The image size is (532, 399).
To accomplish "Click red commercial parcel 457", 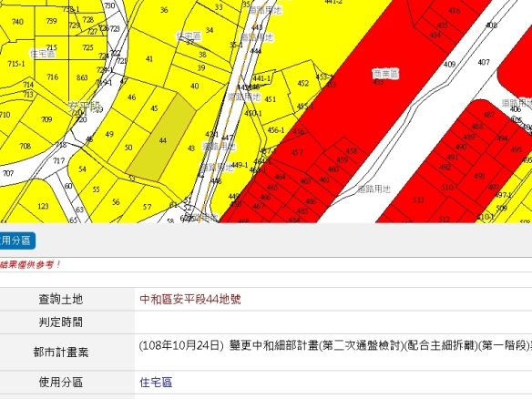I will click(297, 152).
